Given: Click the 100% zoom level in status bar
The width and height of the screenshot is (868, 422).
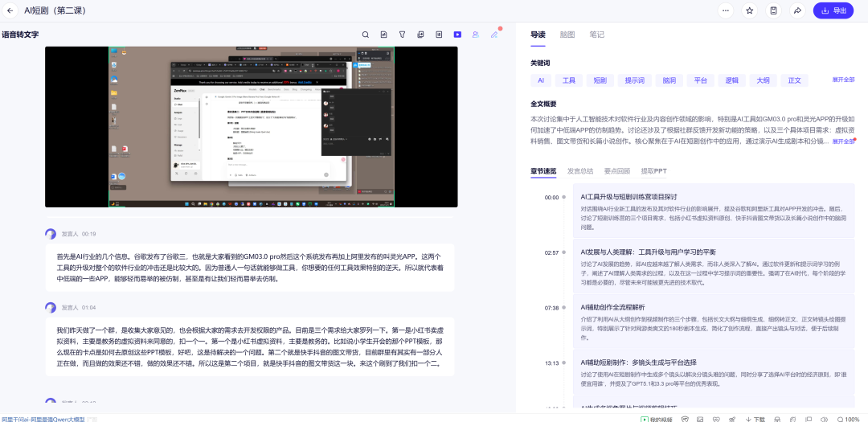Looking at the screenshot, I should [849, 420].
